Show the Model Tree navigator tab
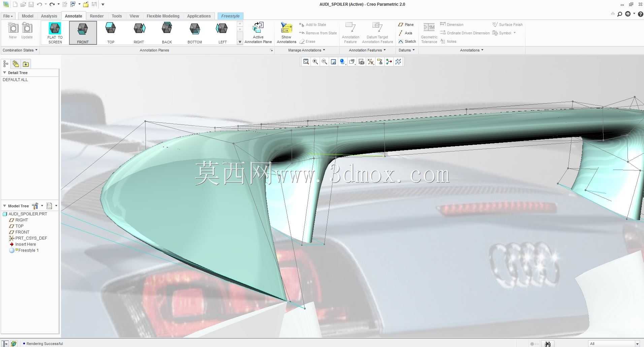The height and width of the screenshot is (347, 644). (x=6, y=64)
